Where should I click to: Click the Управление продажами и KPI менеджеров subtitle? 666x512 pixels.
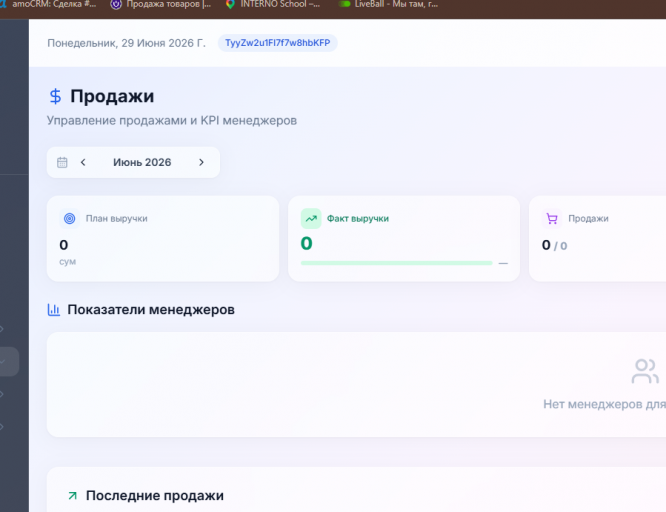172,120
